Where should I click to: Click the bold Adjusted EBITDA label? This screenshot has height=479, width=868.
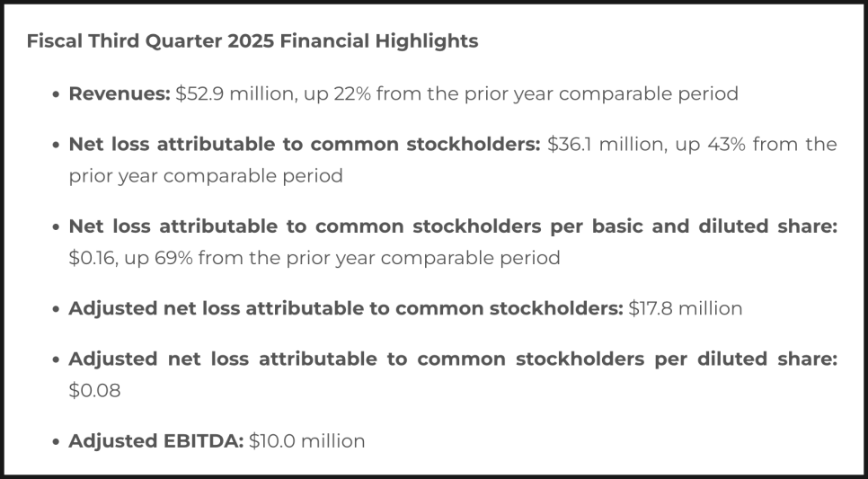(156, 441)
